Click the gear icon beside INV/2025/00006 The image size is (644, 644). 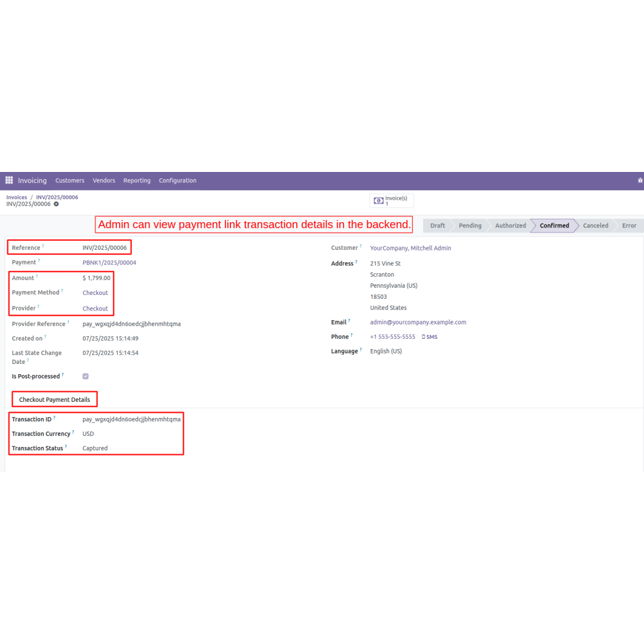pos(56,204)
